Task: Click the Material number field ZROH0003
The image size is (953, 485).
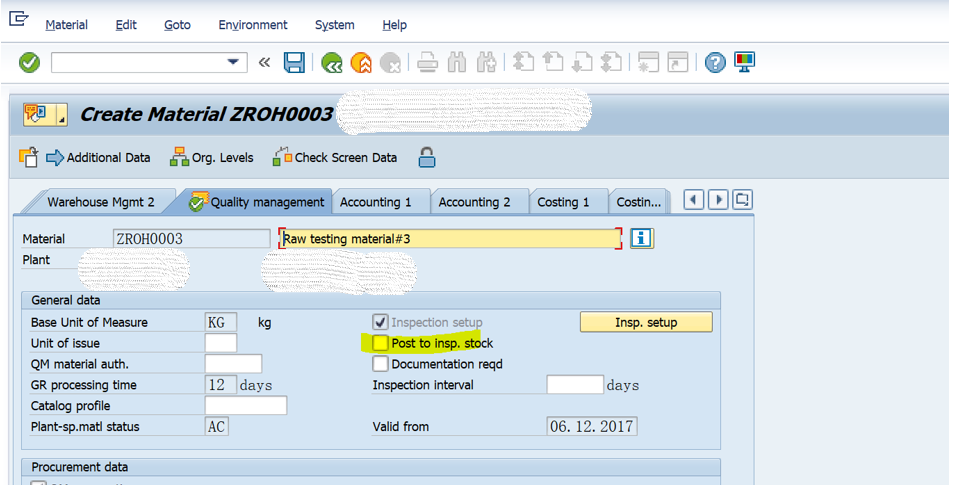Action: (191, 239)
